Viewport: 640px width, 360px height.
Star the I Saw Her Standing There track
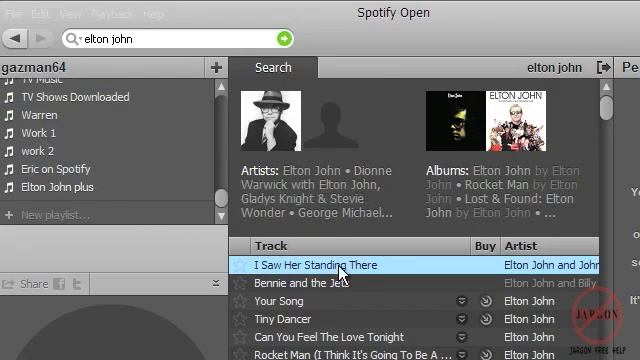240,265
